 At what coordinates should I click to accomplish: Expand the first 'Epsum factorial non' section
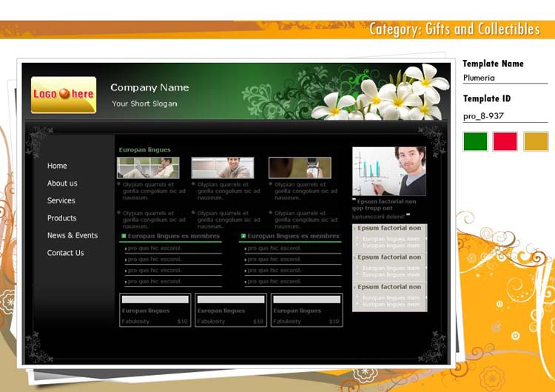(x=389, y=229)
